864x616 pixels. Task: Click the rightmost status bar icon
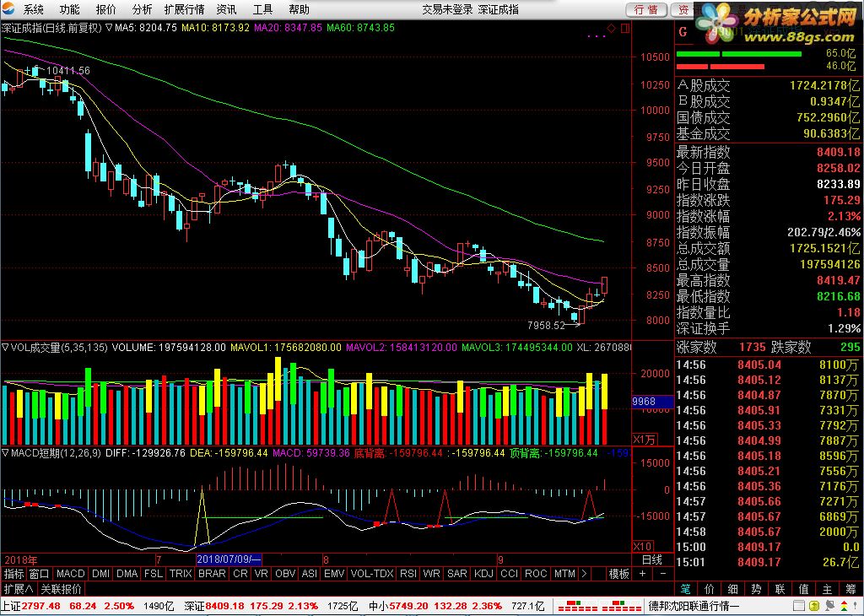(x=854, y=606)
